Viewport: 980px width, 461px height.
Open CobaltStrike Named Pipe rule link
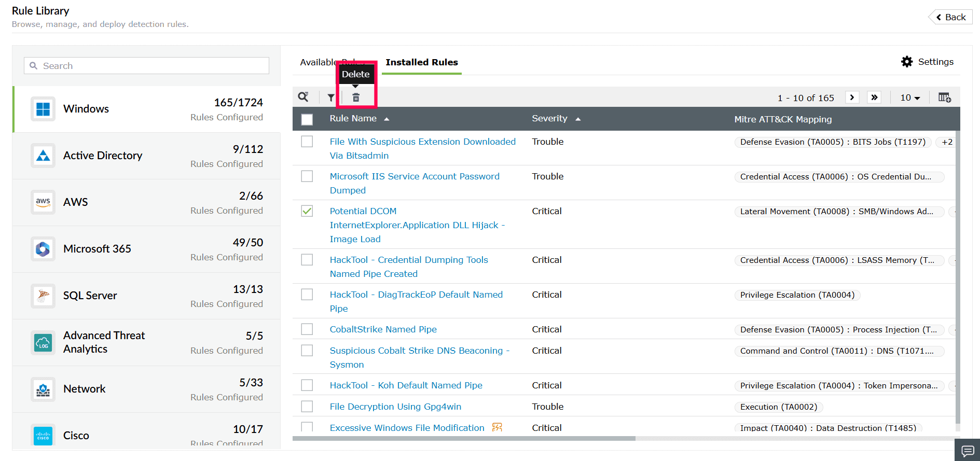pyautogui.click(x=383, y=329)
